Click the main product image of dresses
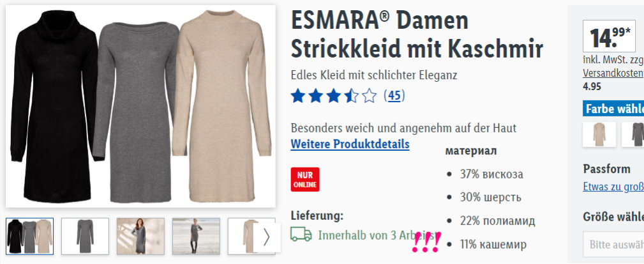Screen dimensions: 644x264 point(140,106)
